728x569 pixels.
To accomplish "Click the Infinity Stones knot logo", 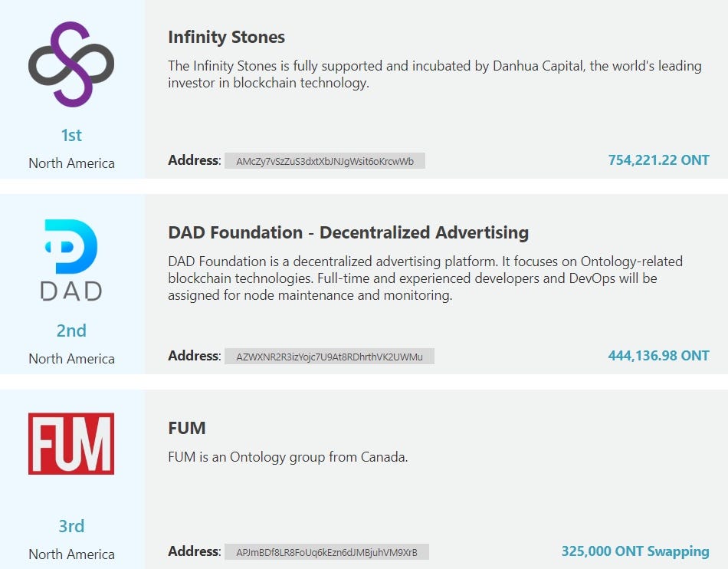I will tap(71, 64).
